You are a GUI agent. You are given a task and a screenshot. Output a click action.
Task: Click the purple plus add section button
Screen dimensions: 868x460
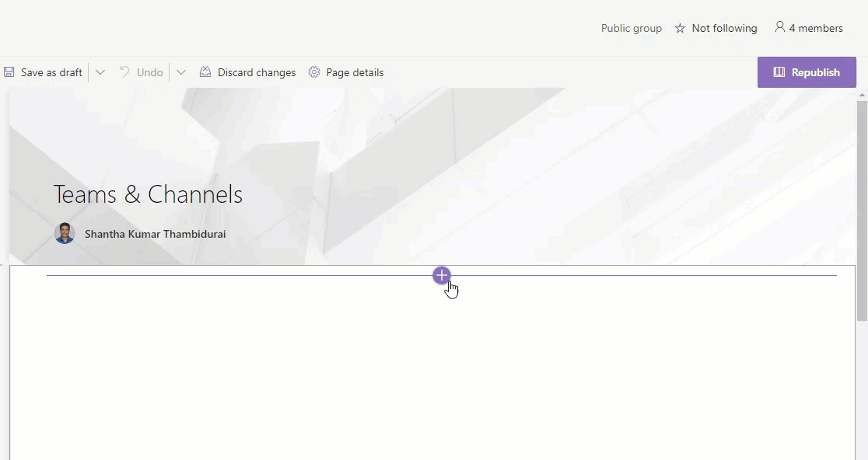[441, 275]
